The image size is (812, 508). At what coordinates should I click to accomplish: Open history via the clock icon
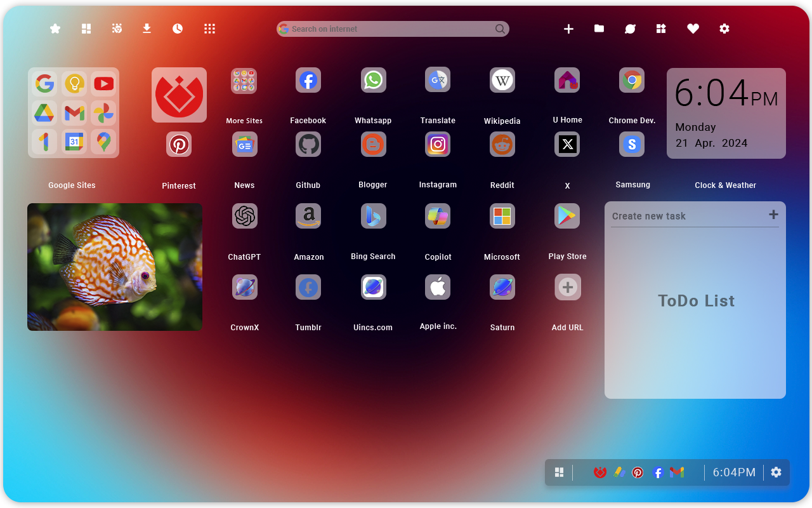(177, 29)
